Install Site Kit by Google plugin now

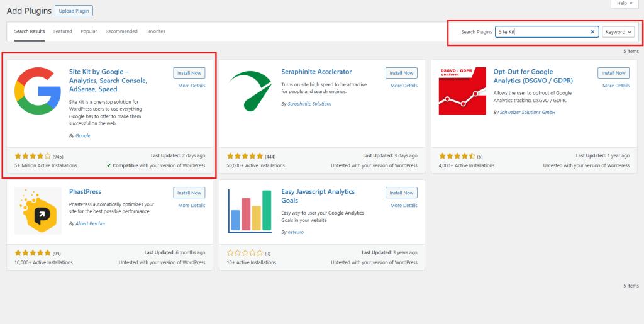[x=189, y=73]
